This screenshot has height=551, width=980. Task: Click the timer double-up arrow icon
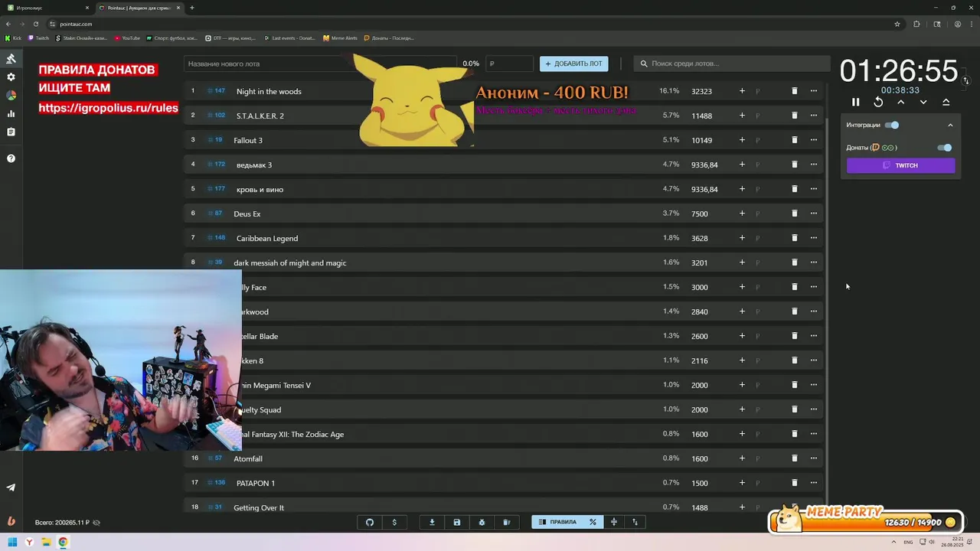point(946,102)
